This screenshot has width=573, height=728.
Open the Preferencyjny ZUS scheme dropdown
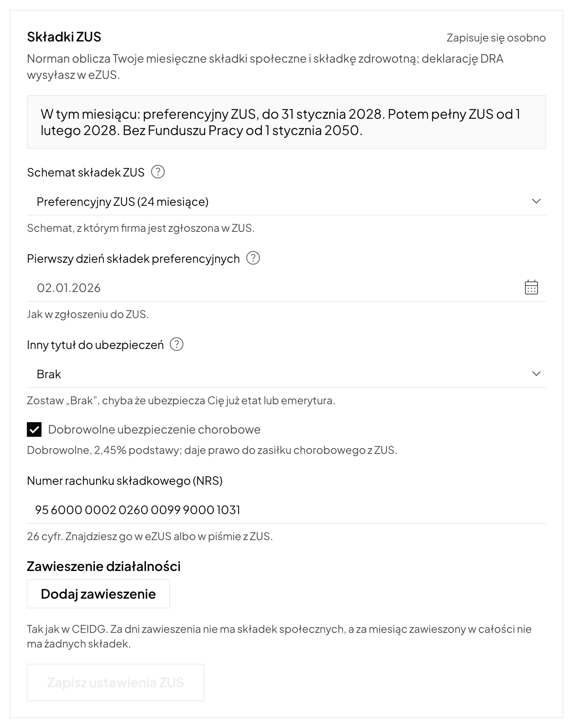tap(286, 202)
